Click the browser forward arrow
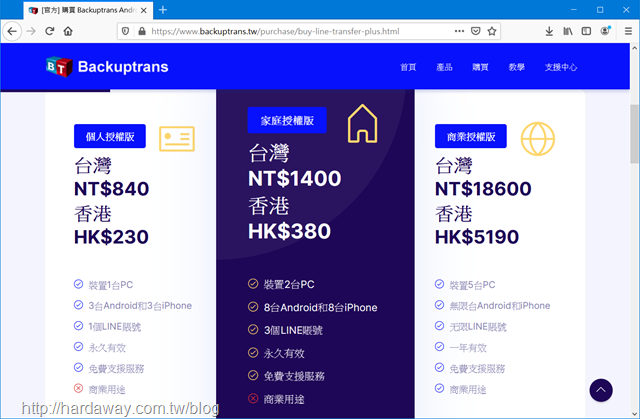Screen dimensions: 640x419 click(31, 31)
